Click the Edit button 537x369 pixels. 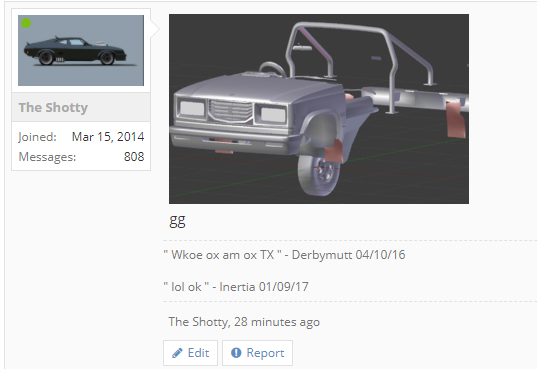[190, 353]
